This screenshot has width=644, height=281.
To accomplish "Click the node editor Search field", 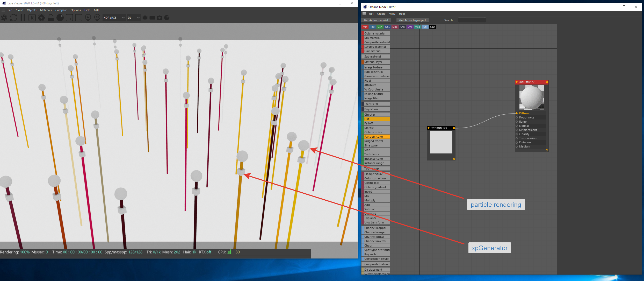I will pyautogui.click(x=472, y=20).
